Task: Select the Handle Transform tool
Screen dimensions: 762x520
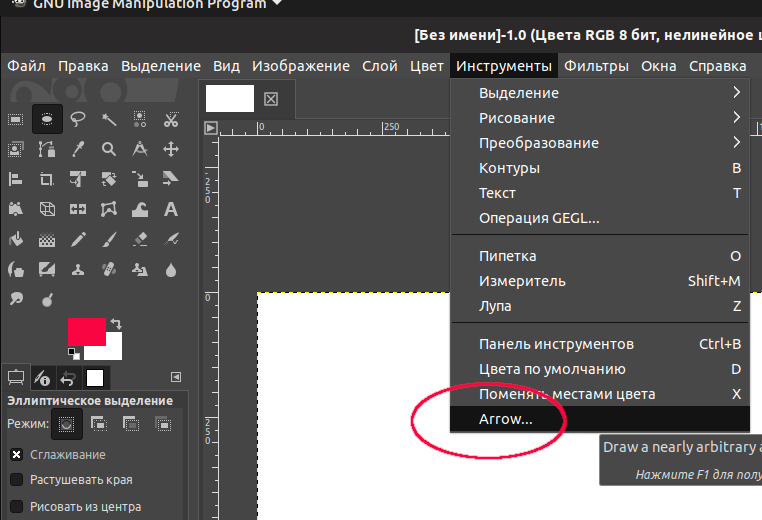Action: [16, 209]
